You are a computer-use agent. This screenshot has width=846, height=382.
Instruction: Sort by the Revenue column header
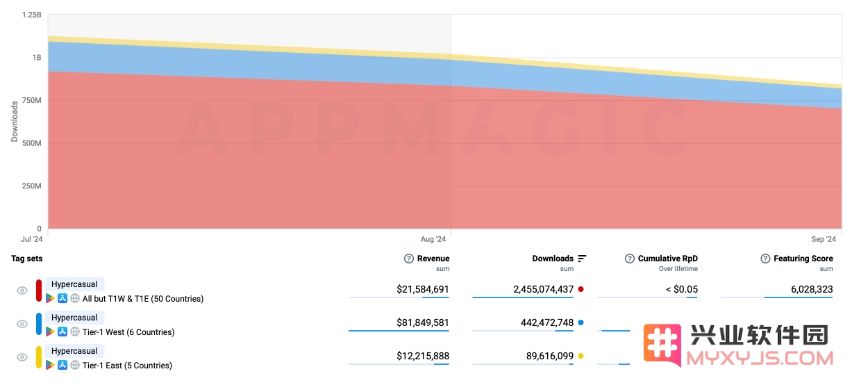point(433,259)
